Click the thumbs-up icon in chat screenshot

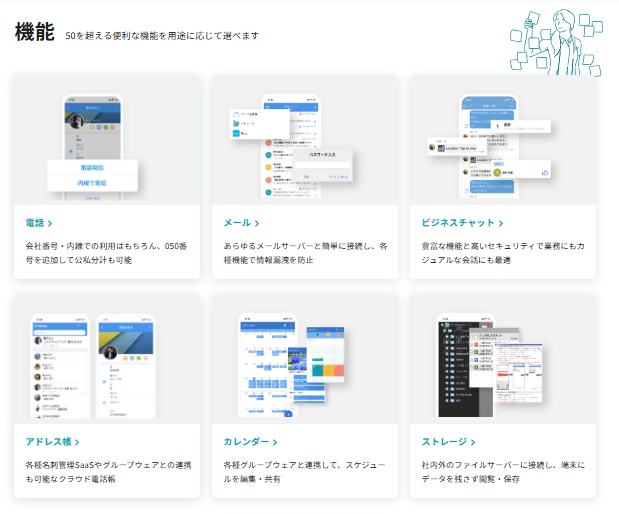coord(547,172)
